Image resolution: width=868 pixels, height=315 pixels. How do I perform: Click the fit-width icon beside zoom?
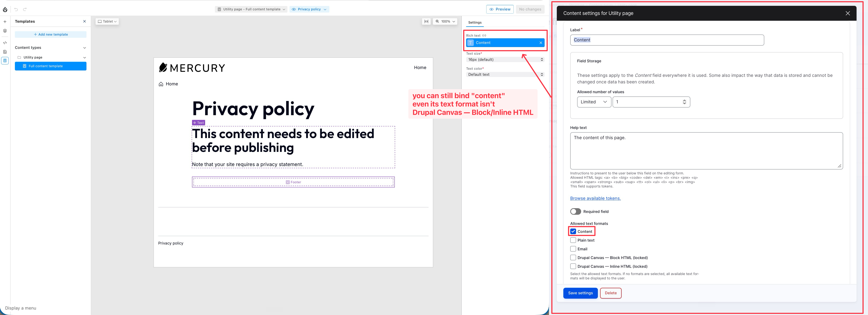[x=426, y=22]
